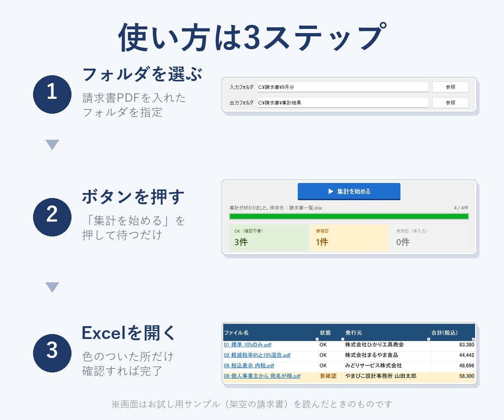Click cell 株式会社まるやま食品
This screenshot has width=504, height=420.
[x=371, y=355]
